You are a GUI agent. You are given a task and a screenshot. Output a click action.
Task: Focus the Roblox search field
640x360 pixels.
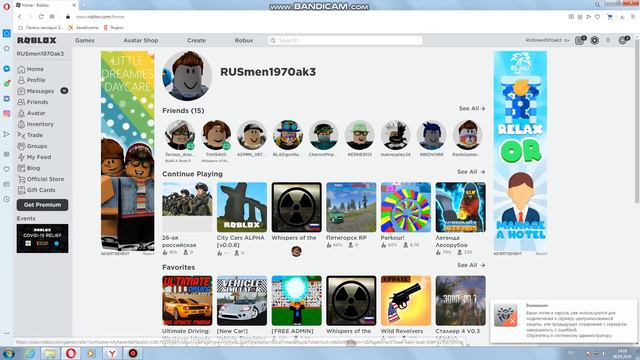click(x=345, y=40)
